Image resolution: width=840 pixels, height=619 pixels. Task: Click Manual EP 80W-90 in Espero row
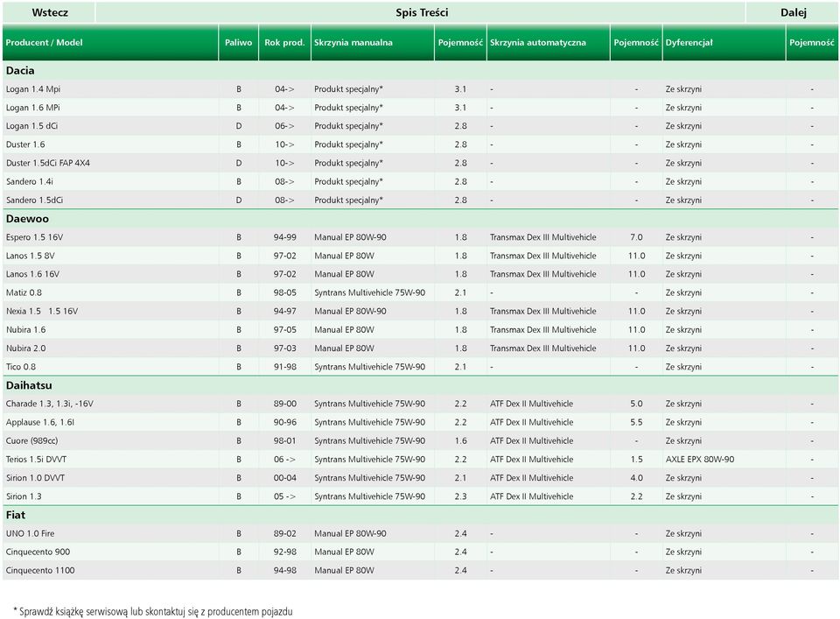point(350,237)
